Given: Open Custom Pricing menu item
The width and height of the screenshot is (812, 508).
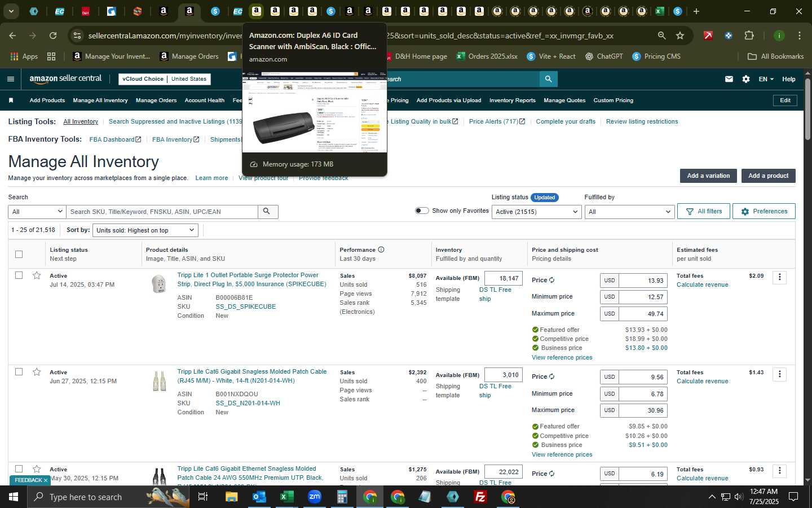Looking at the screenshot, I should click(614, 100).
